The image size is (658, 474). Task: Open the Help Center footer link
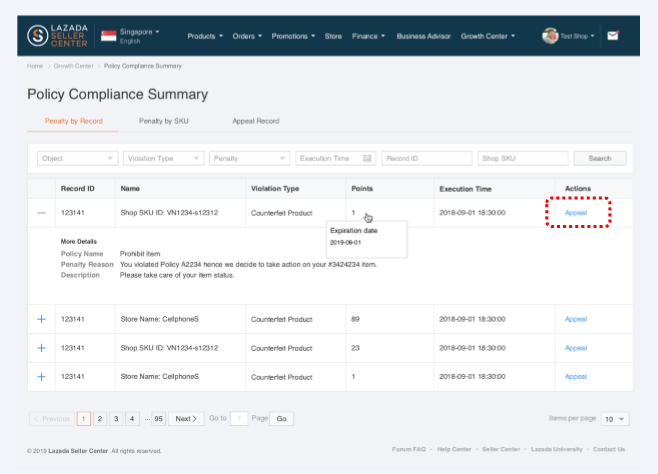point(454,449)
